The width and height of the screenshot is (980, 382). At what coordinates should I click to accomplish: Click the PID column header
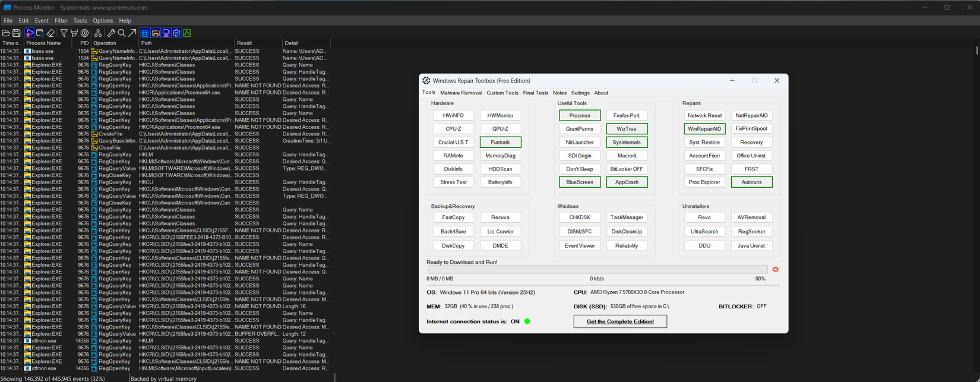81,43
